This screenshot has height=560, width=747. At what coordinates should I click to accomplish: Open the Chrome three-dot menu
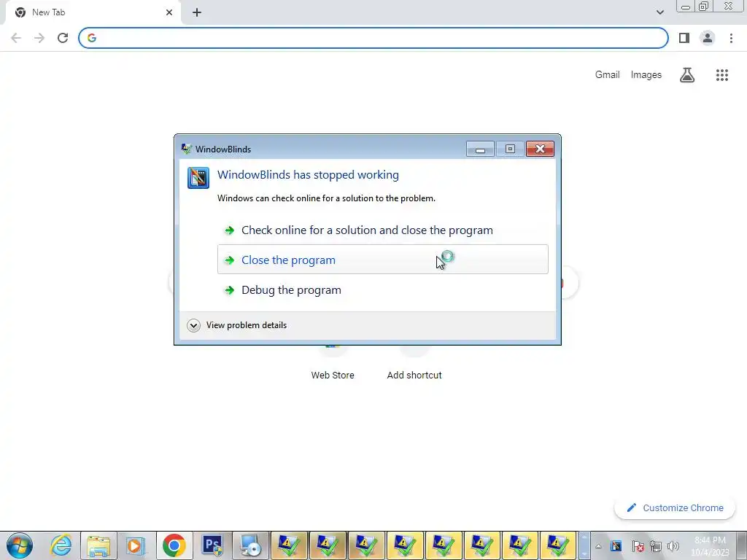tap(731, 38)
